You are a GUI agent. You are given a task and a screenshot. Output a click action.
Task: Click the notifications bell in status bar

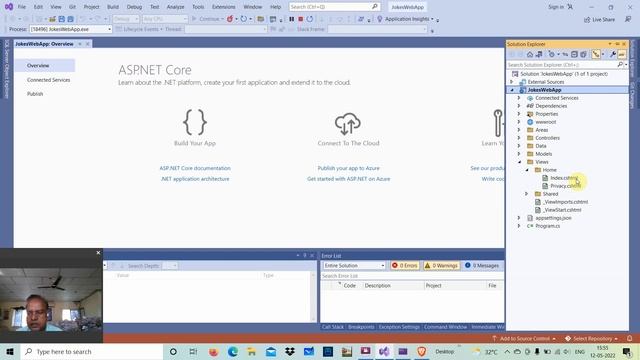(x=629, y=338)
